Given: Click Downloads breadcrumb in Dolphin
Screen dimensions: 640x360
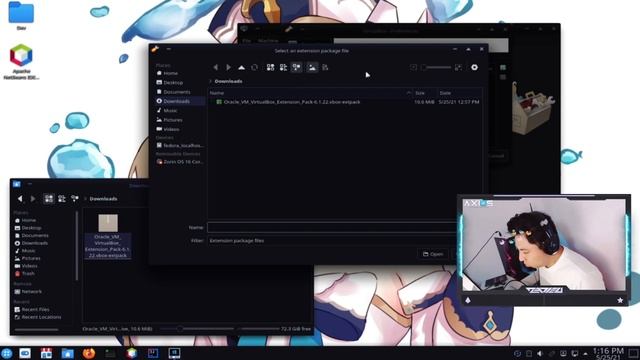Looking at the screenshot, I should coord(103,199).
